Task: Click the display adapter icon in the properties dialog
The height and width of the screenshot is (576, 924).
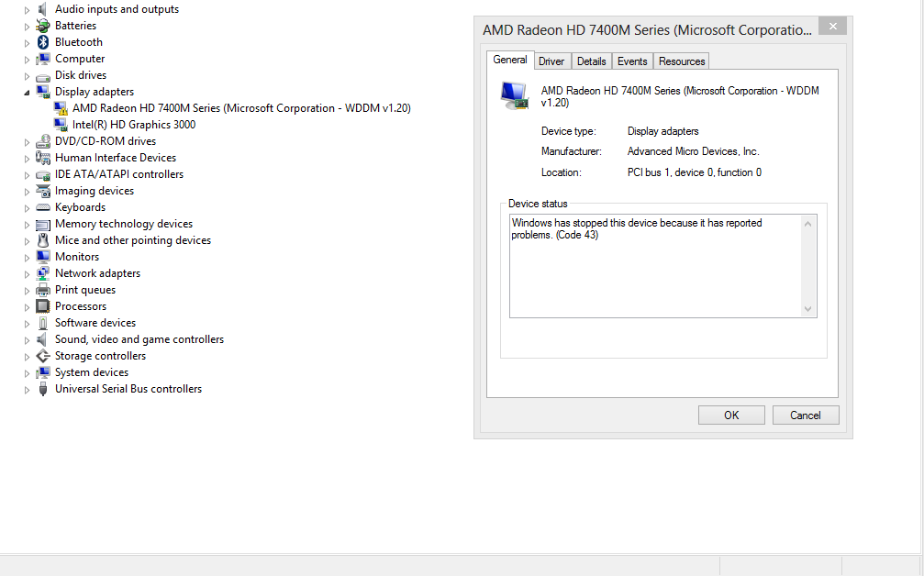Action: pyautogui.click(x=514, y=95)
